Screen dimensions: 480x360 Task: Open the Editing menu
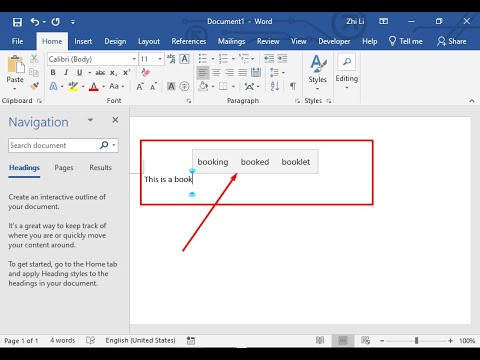click(347, 72)
